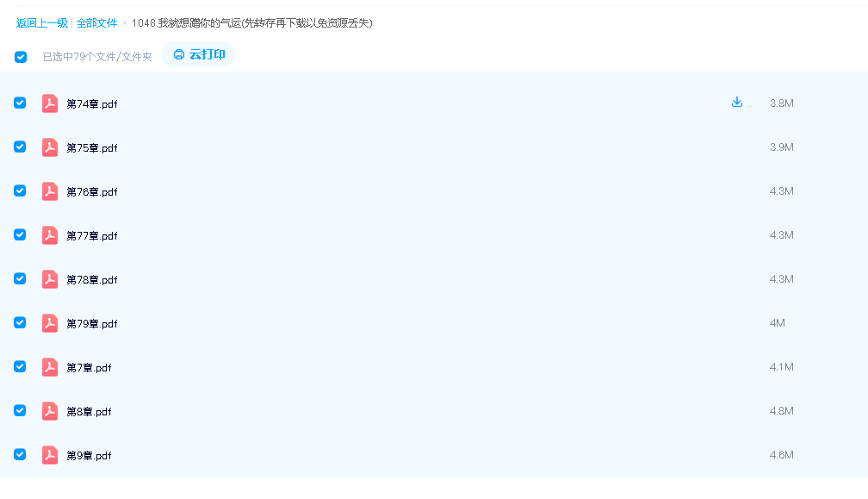The width and height of the screenshot is (868, 499).
Task: Open the file 第75章.pdf by name
Action: coord(92,148)
